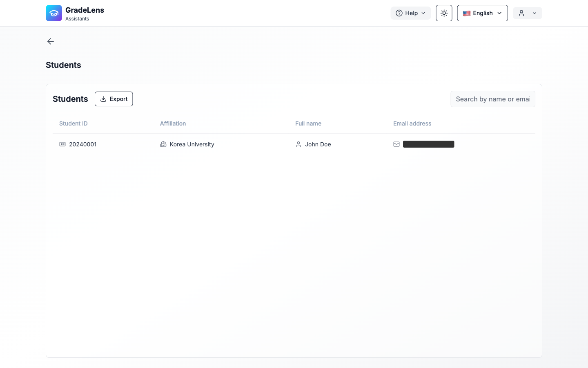Click the university building icon
Image resolution: width=588 pixels, height=368 pixels.
click(x=163, y=144)
